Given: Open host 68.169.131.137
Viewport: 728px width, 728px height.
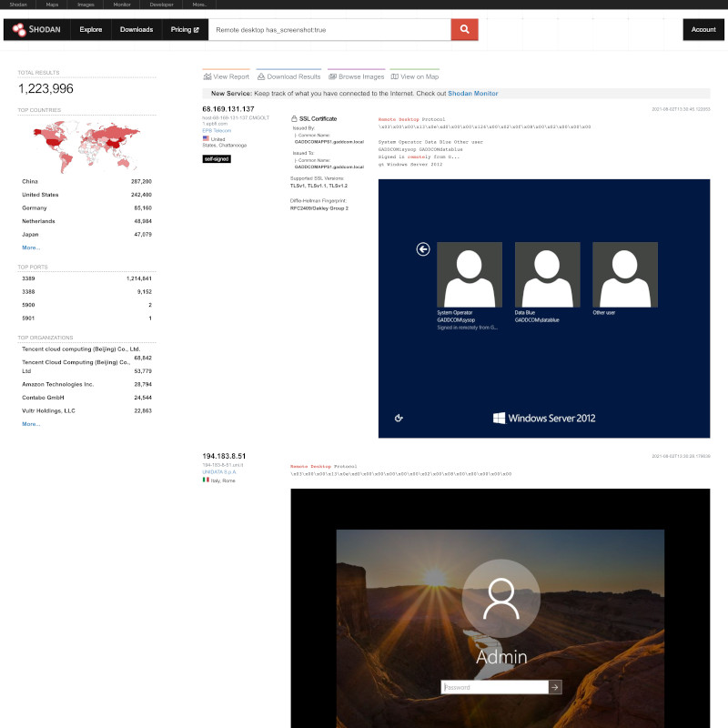Looking at the screenshot, I should tap(228, 109).
